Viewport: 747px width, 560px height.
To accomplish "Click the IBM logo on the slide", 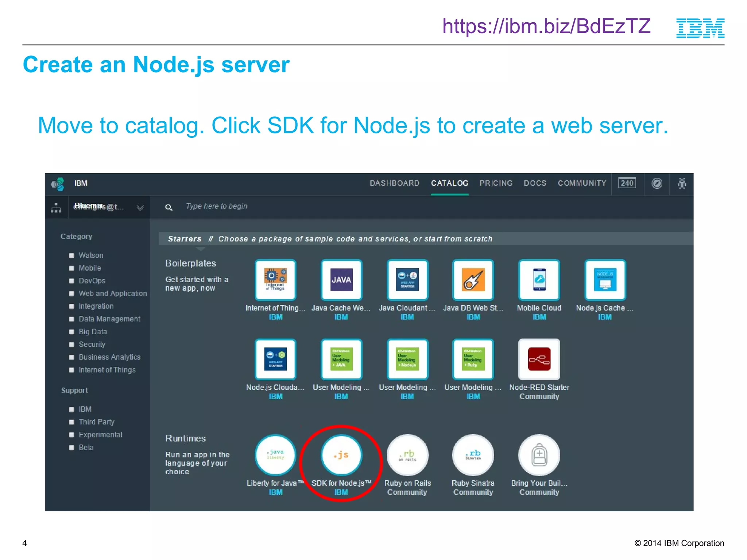I will [x=700, y=28].
